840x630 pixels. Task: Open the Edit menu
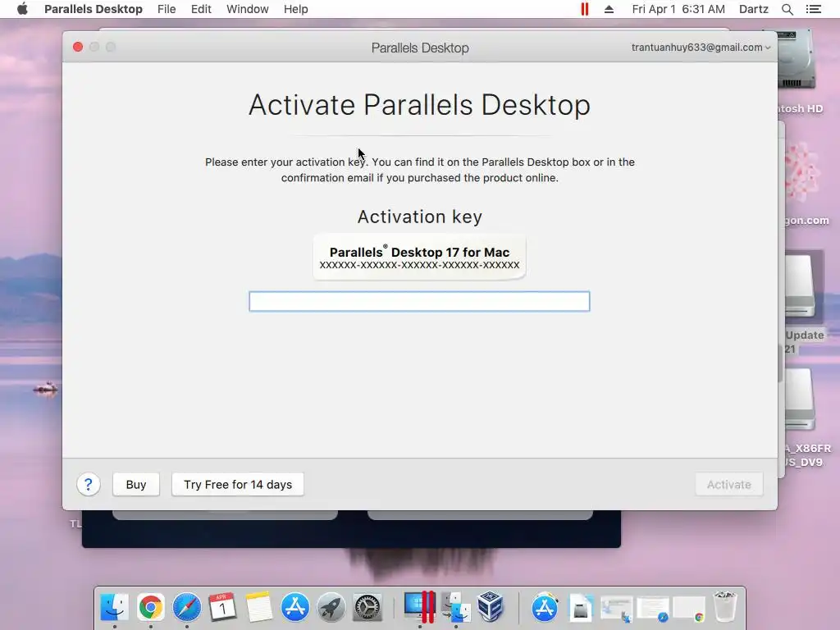point(201,9)
